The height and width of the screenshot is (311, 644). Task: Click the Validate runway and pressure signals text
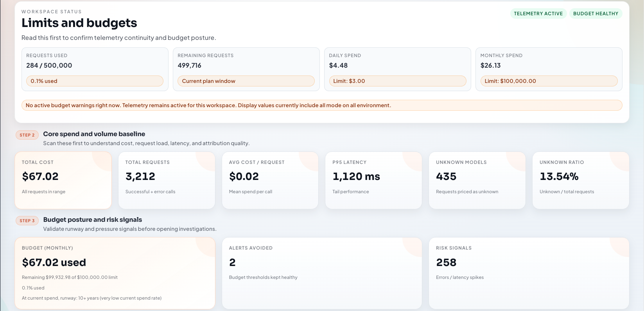point(130,229)
